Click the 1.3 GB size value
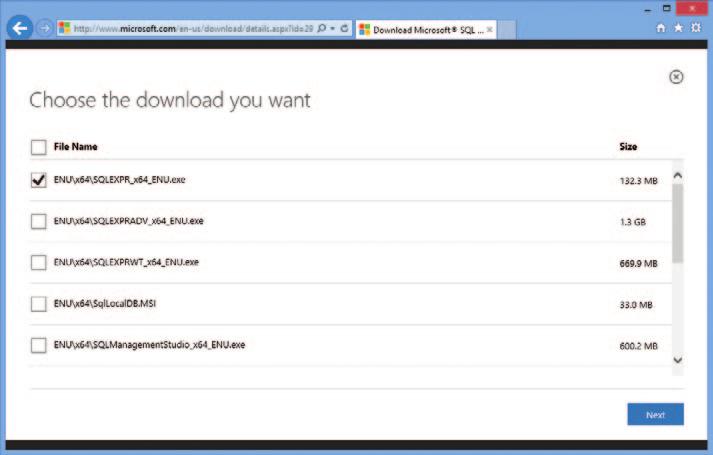713x455 pixels. (x=633, y=222)
